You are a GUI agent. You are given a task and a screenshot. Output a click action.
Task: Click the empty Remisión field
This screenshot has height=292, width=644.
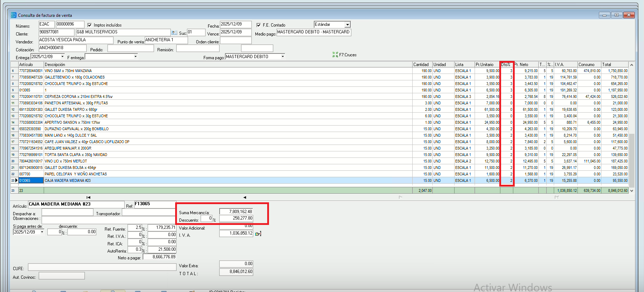point(198,48)
